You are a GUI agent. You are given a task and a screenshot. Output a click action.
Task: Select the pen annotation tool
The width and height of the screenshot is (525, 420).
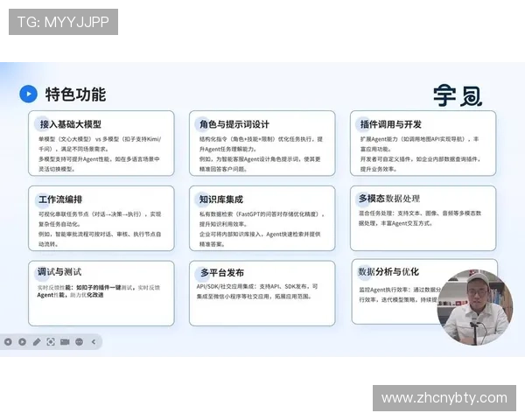tap(37, 342)
